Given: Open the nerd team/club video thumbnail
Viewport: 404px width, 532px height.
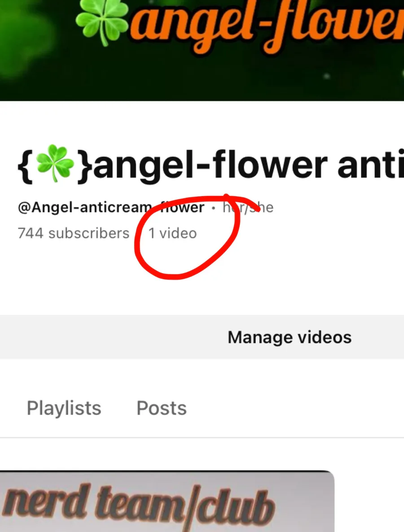Looking at the screenshot, I should coord(167,501).
